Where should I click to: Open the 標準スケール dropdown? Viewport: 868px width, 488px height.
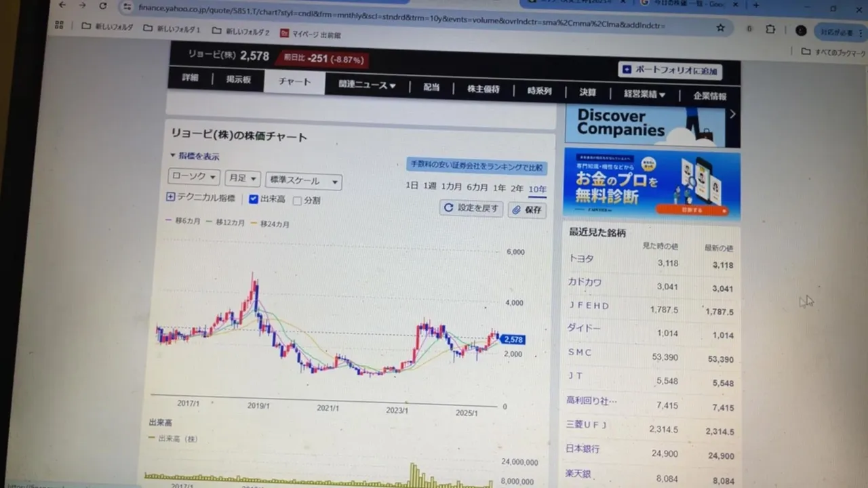(304, 181)
